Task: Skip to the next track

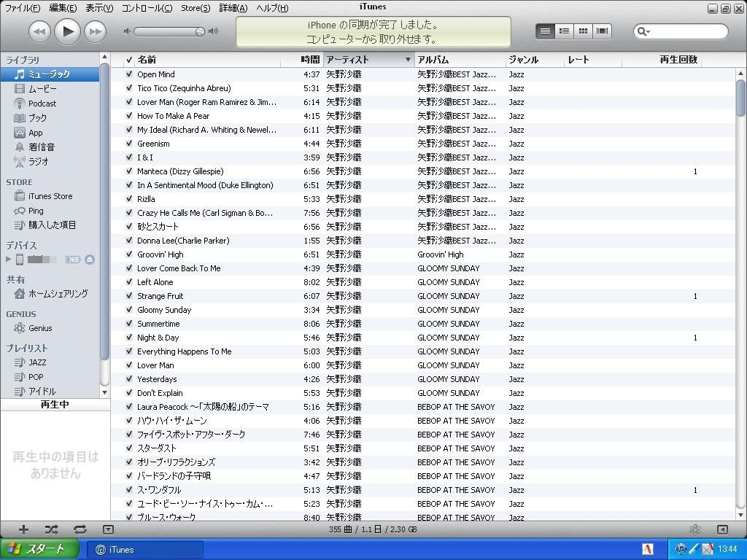Action: pos(95,31)
